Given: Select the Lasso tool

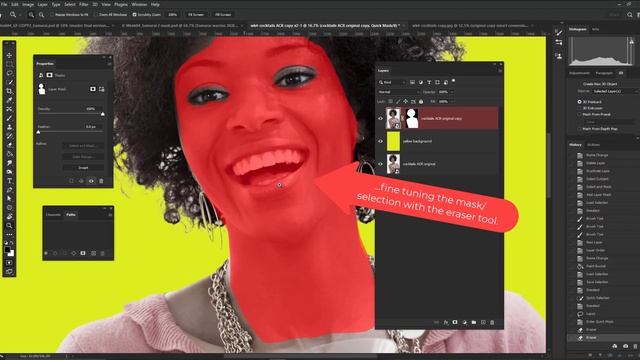Looking at the screenshot, I should (9, 73).
